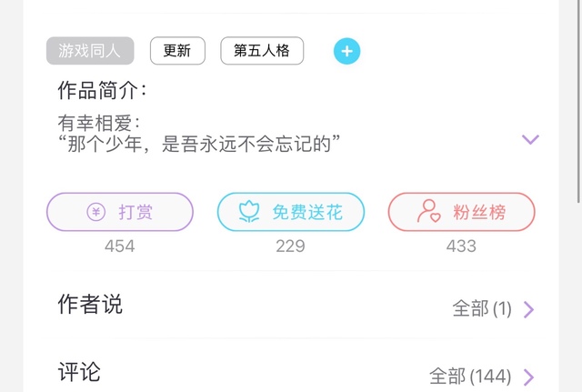Click the 454 reward count number
This screenshot has height=392, width=582.
tap(119, 246)
